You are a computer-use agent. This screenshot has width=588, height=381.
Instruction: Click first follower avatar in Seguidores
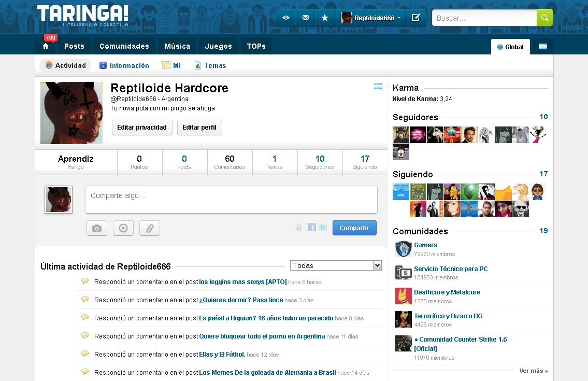(x=401, y=135)
